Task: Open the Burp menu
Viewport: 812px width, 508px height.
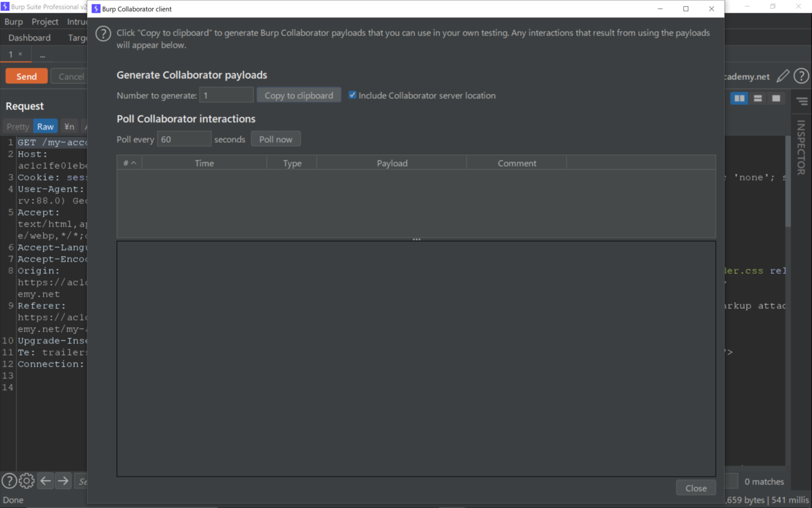Action: click(x=14, y=22)
